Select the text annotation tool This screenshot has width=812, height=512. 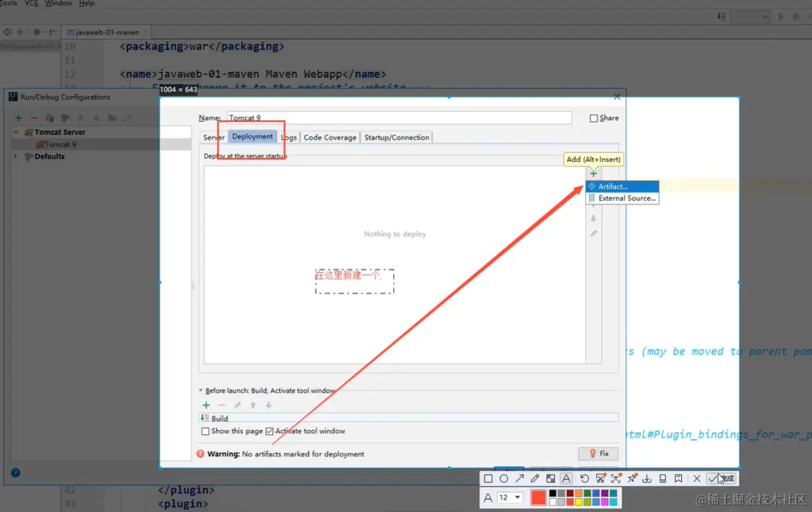click(x=566, y=479)
